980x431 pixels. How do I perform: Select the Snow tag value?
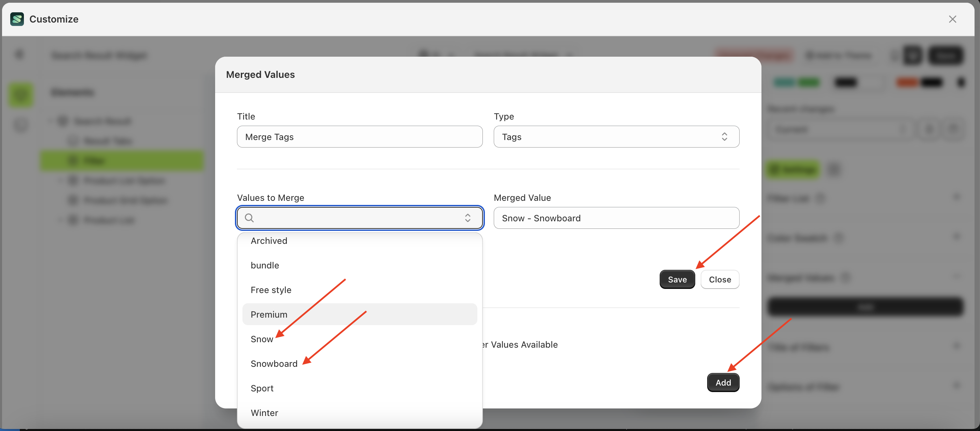(262, 339)
